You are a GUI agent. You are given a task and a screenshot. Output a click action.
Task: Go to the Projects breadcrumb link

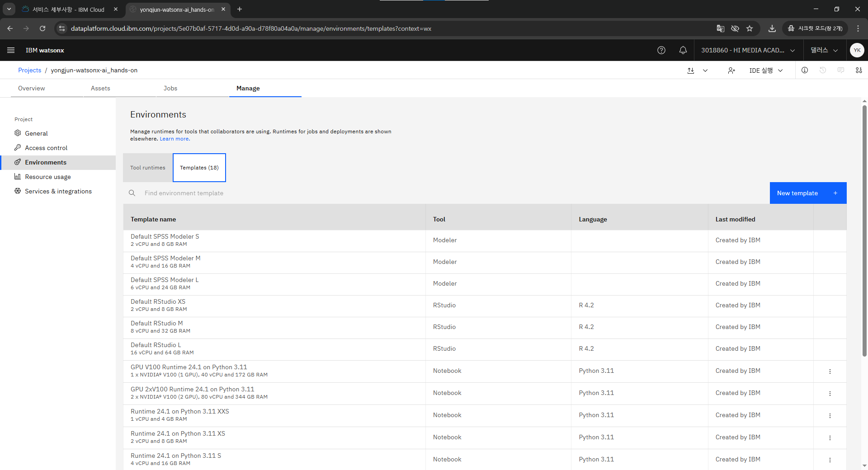pyautogui.click(x=29, y=70)
